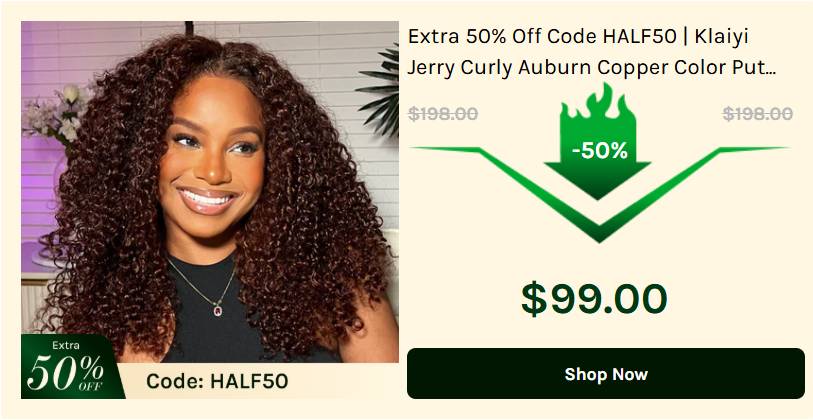Click the Extra 50% OFF green corner badge

[x=68, y=367]
